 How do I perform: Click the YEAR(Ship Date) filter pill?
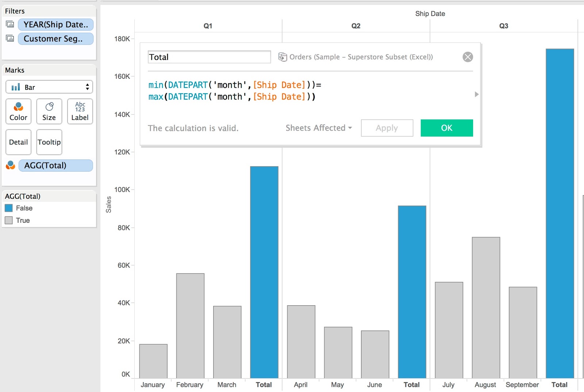(x=55, y=24)
